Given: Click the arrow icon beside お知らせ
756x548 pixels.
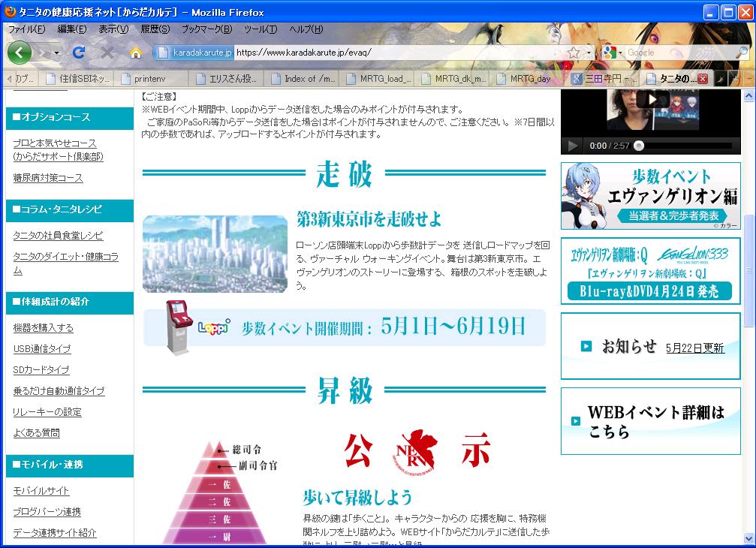Looking at the screenshot, I should [x=586, y=346].
